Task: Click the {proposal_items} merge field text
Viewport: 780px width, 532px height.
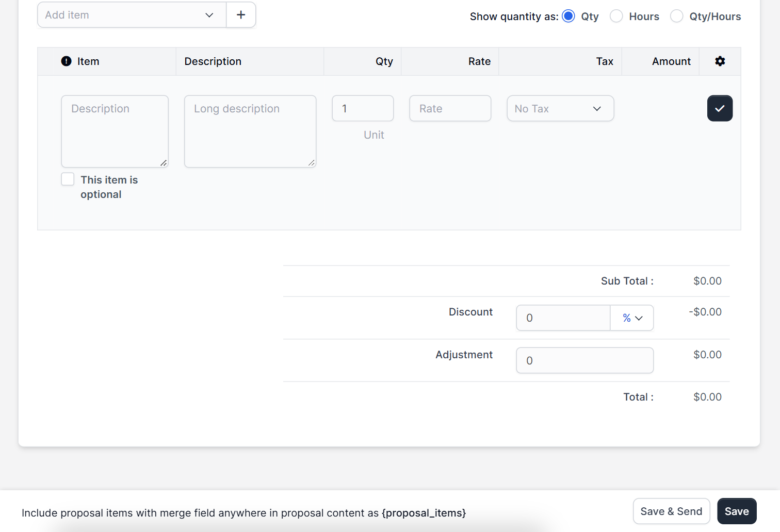Action: point(424,513)
